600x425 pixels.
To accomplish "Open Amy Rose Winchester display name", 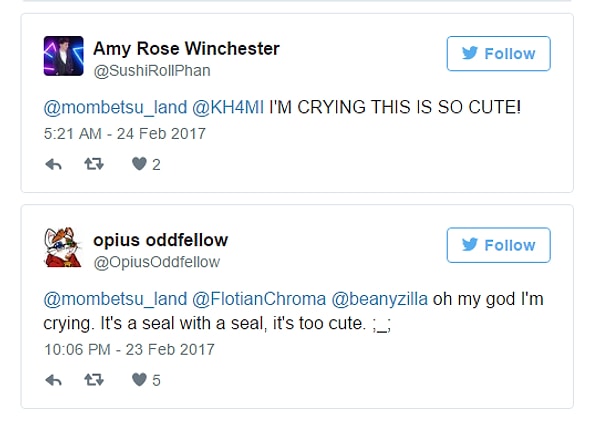I will pyautogui.click(x=186, y=48).
